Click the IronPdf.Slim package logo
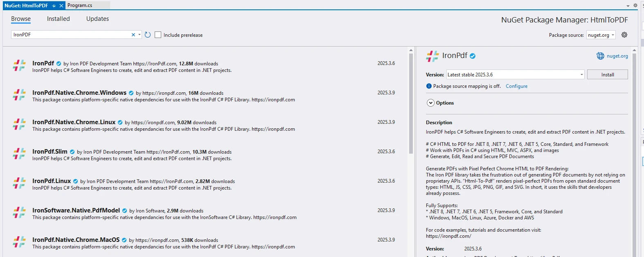Viewport: 644px width, 257px height. pyautogui.click(x=19, y=154)
